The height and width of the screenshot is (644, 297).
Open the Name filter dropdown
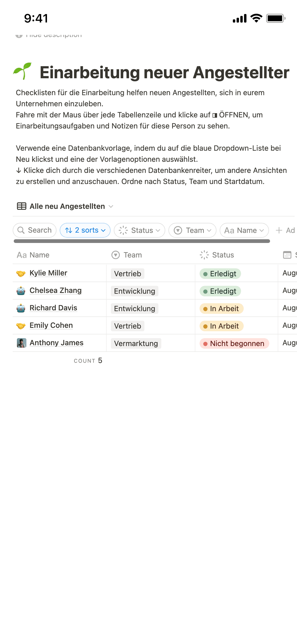tap(244, 230)
